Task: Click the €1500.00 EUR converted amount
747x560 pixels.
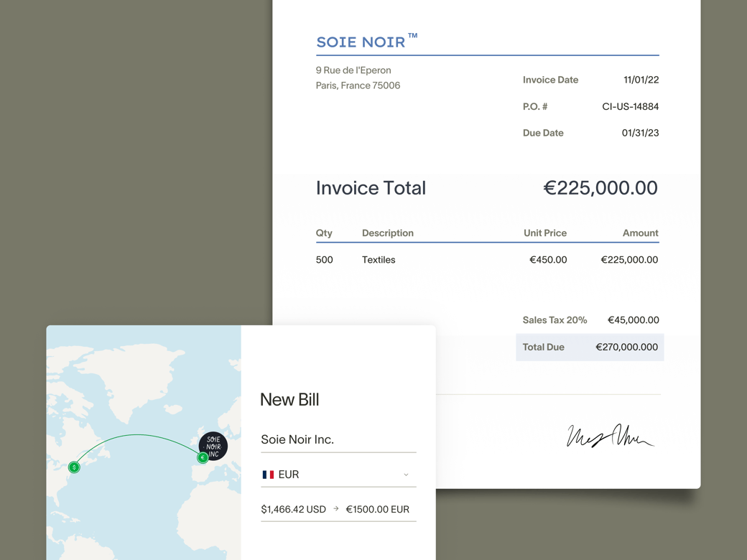Action: coord(377,509)
